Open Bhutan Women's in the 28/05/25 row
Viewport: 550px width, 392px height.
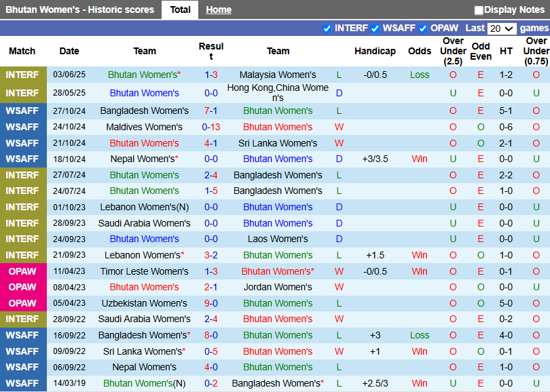click(x=144, y=93)
